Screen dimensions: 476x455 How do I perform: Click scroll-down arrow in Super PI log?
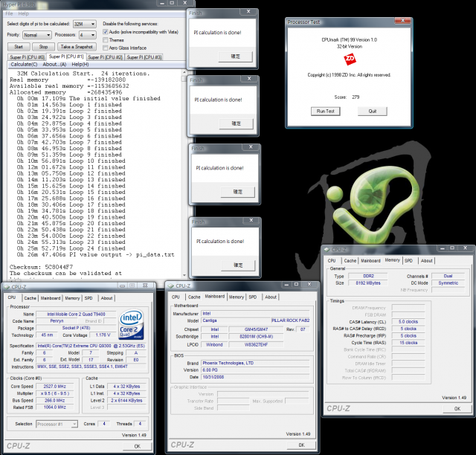(x=184, y=275)
